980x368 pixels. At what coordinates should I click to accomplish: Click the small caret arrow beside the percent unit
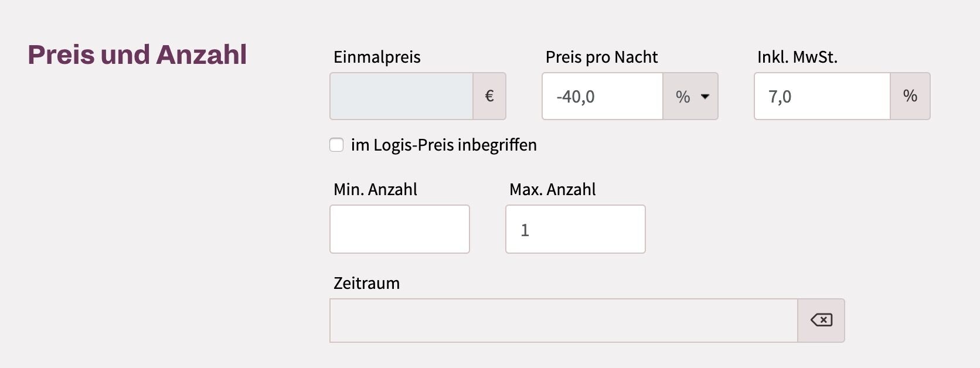(x=705, y=97)
